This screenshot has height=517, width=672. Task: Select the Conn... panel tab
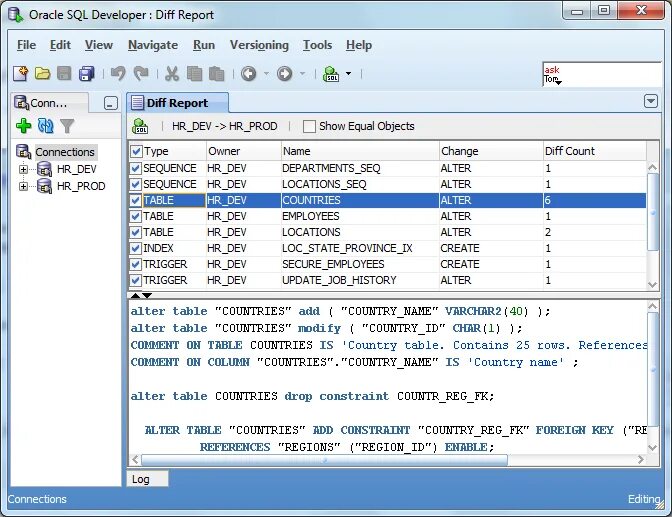[x=49, y=103]
